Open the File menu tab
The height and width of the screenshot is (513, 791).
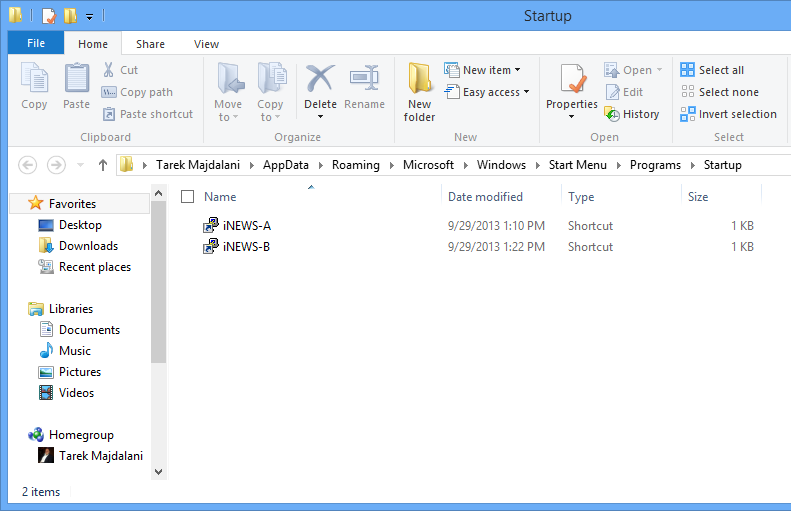click(x=36, y=43)
